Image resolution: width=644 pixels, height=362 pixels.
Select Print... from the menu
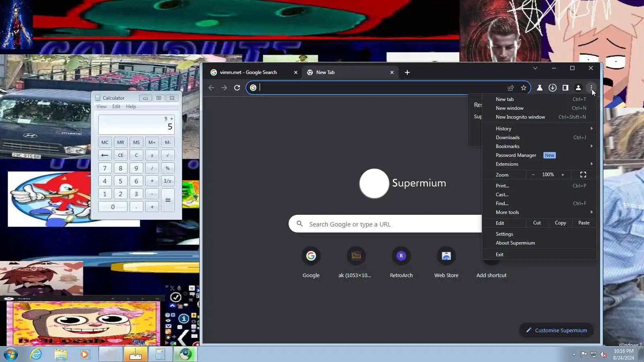[x=539, y=186]
